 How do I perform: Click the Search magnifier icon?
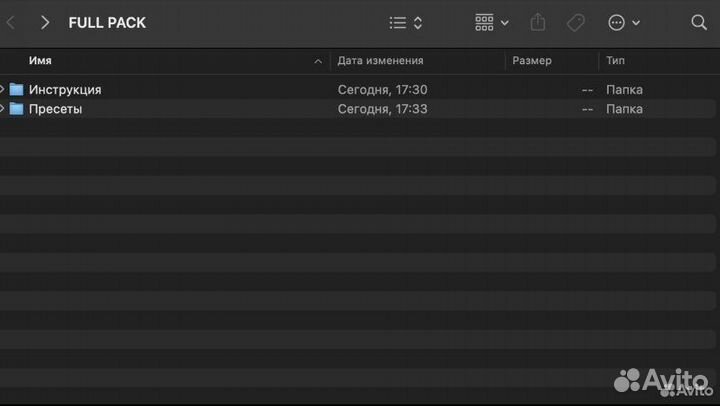point(698,22)
